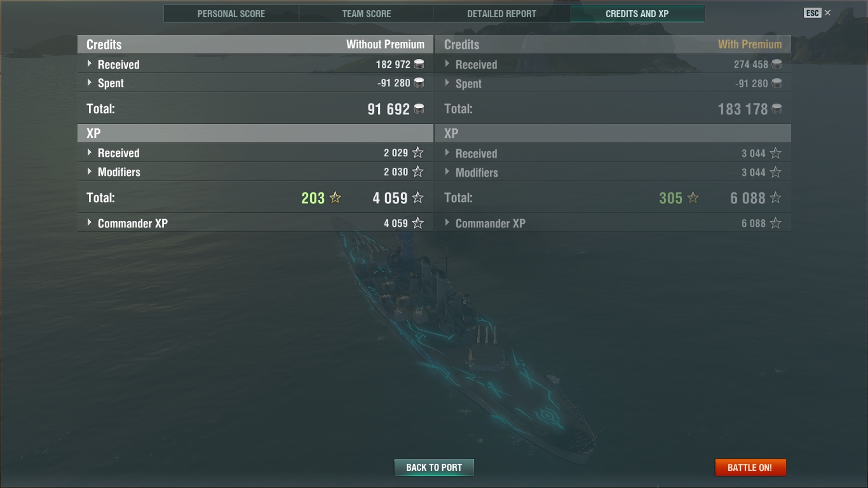The width and height of the screenshot is (868, 488).
Task: Click the coin icon beside 274 458 premium credits
Action: click(x=776, y=64)
